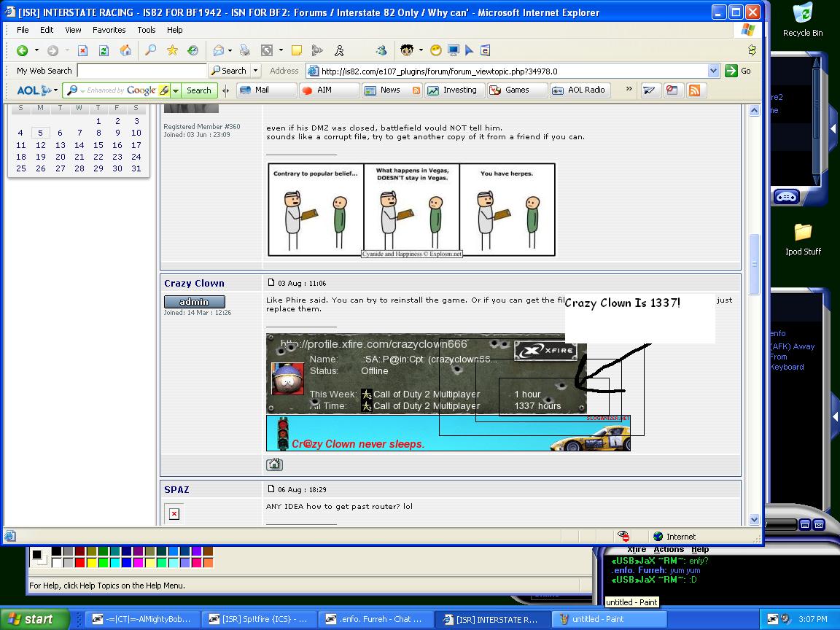Viewport: 840px width, 630px height.
Task: Open the cartoon face icon dropdown arrow
Action: tap(421, 50)
